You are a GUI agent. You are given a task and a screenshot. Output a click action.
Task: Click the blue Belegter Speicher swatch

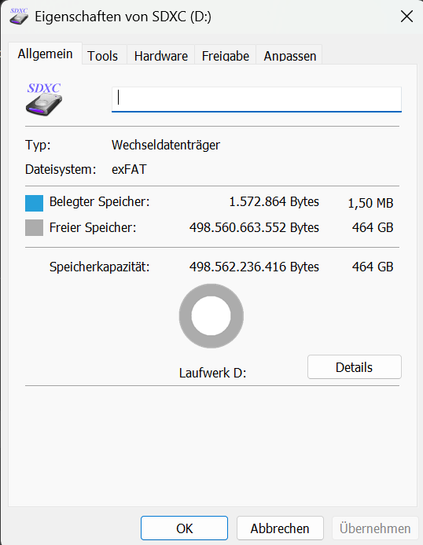point(34,203)
